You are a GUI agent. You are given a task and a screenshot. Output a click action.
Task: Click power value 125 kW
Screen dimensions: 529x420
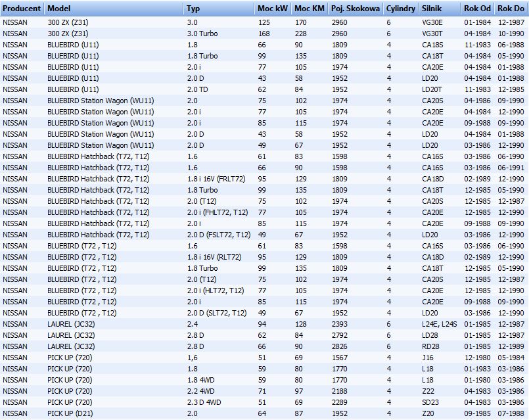264,22
